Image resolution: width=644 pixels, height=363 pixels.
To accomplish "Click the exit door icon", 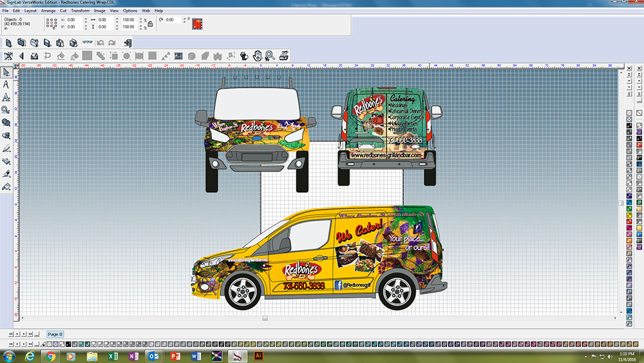I will [128, 43].
